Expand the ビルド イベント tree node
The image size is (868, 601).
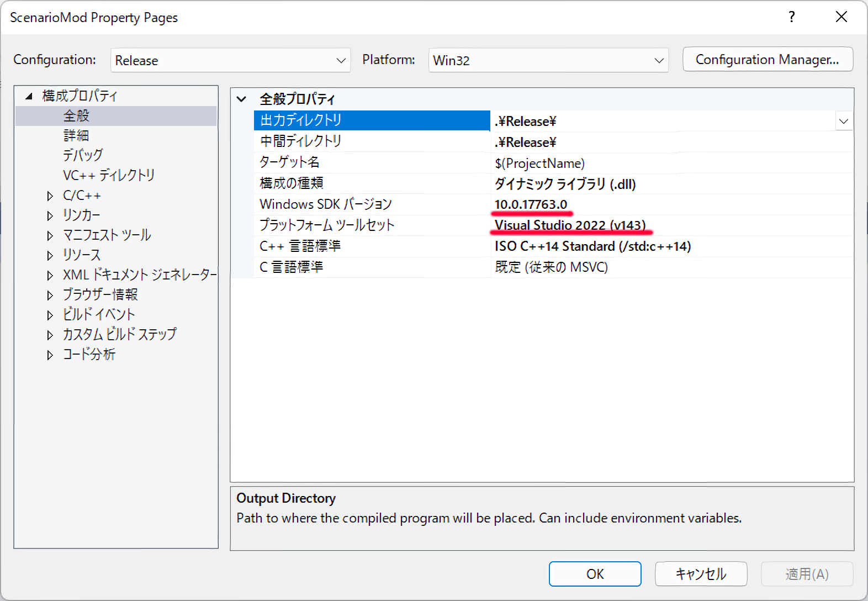50,315
